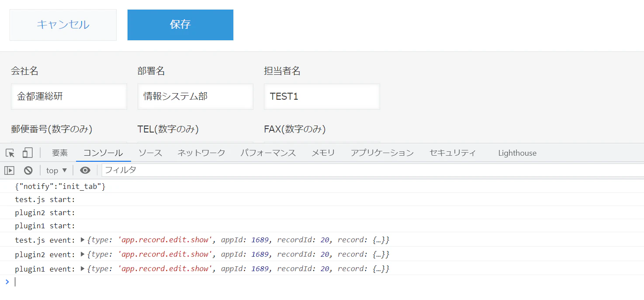Image resolution: width=644 pixels, height=300 pixels.
Task: Expand the plugin1 event object
Action: pos(83,269)
